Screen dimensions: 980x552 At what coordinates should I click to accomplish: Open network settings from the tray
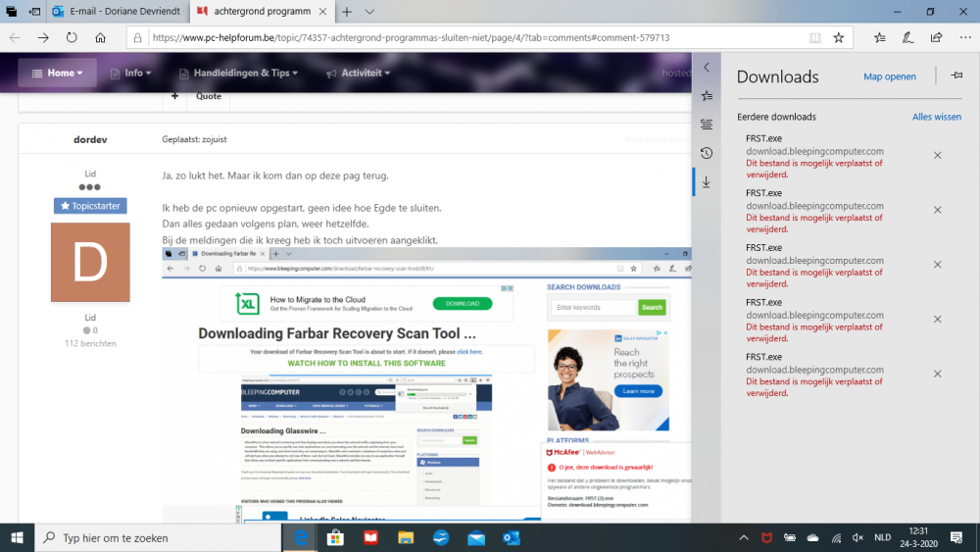(836, 537)
